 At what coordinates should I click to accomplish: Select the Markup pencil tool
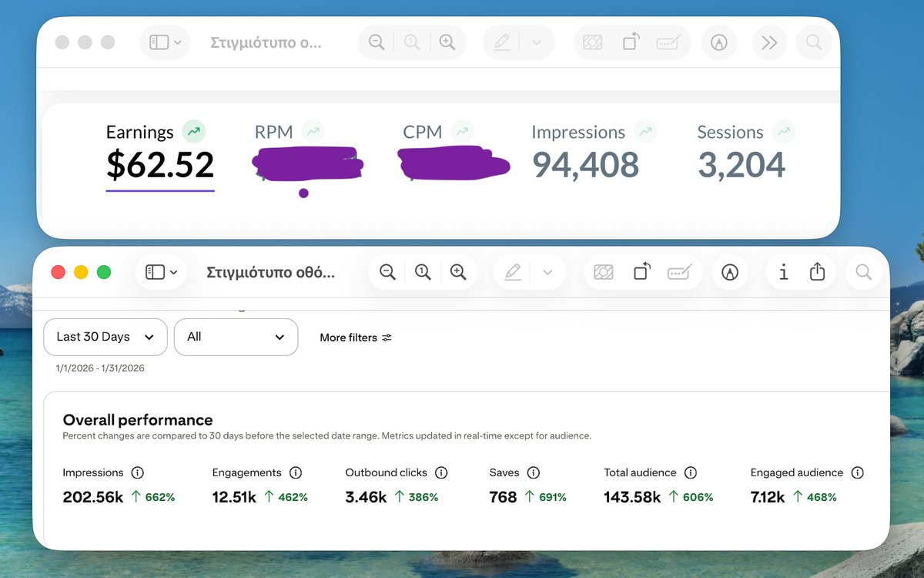click(x=512, y=272)
